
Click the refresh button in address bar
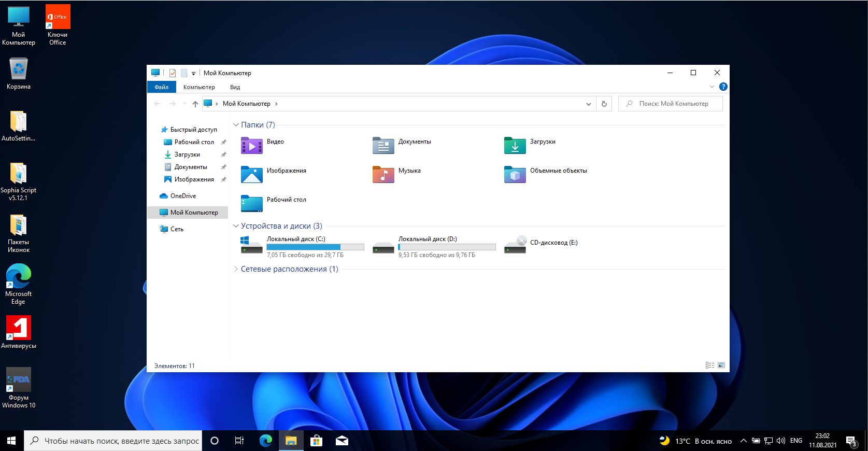tap(604, 104)
